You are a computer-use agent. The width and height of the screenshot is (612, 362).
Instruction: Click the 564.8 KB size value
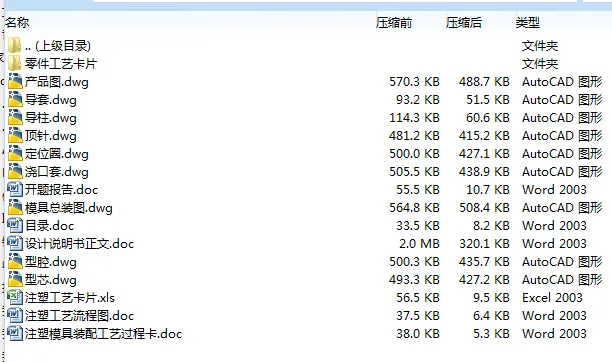click(414, 207)
